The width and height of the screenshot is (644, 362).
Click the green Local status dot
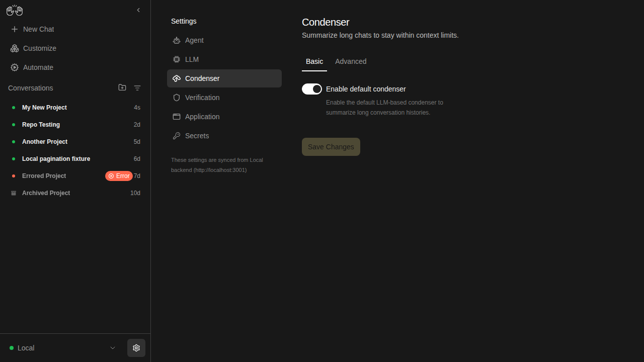click(x=12, y=348)
